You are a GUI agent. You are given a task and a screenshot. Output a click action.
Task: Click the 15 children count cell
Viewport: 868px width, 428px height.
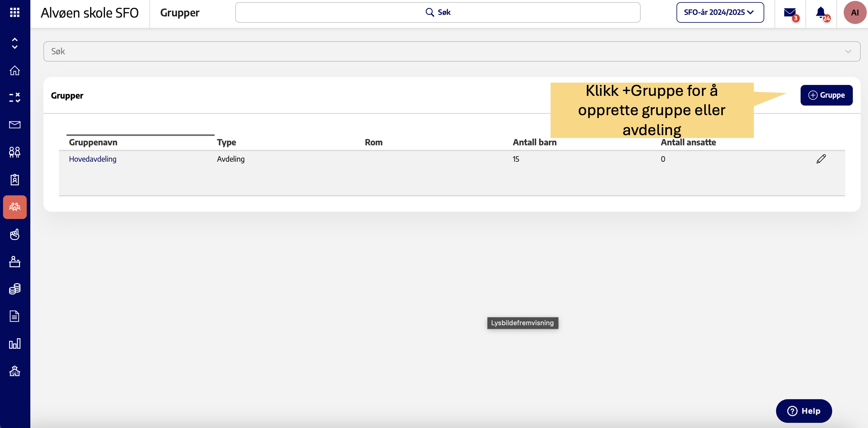[x=516, y=159]
